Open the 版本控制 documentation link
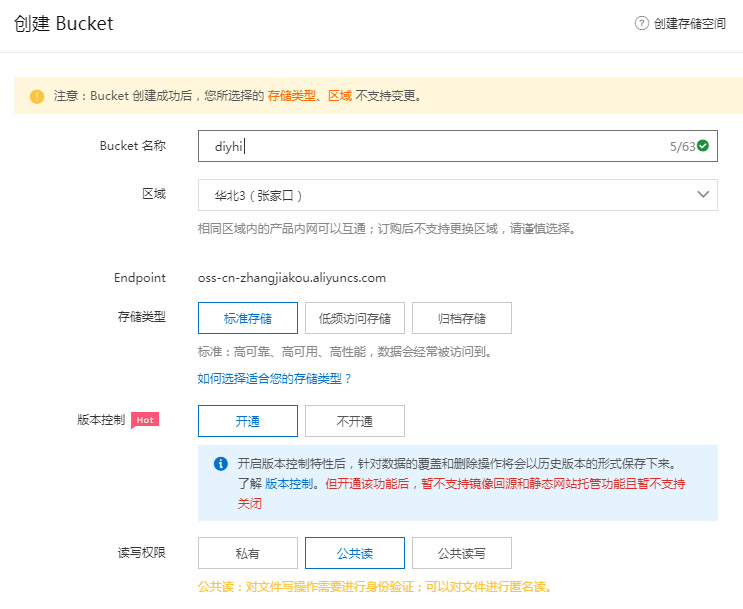 tap(289, 484)
